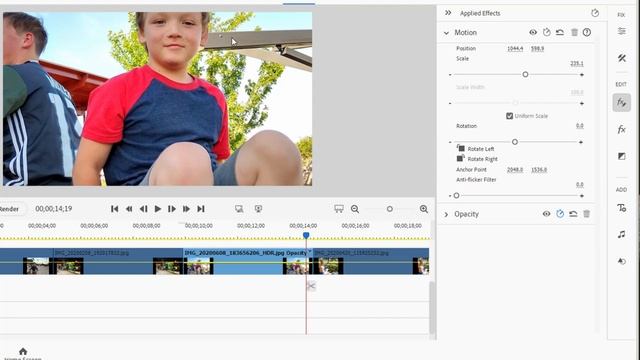640x360 pixels.
Task: Open help for the Motion effect
Action: coord(587,32)
